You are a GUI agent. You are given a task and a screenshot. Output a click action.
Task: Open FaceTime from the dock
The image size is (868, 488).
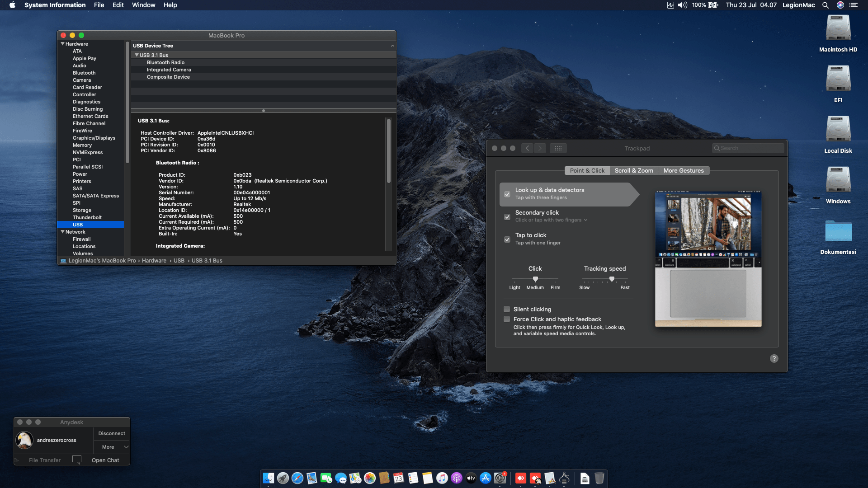pos(326,478)
